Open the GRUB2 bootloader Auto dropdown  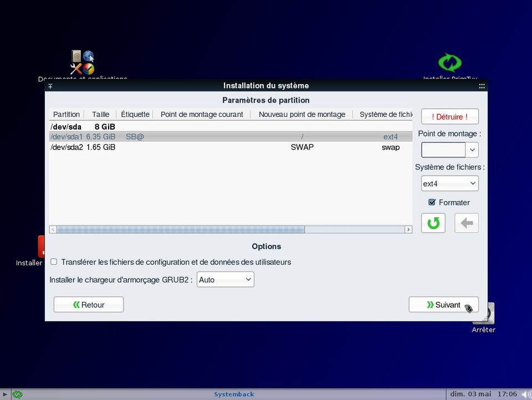tap(225, 279)
